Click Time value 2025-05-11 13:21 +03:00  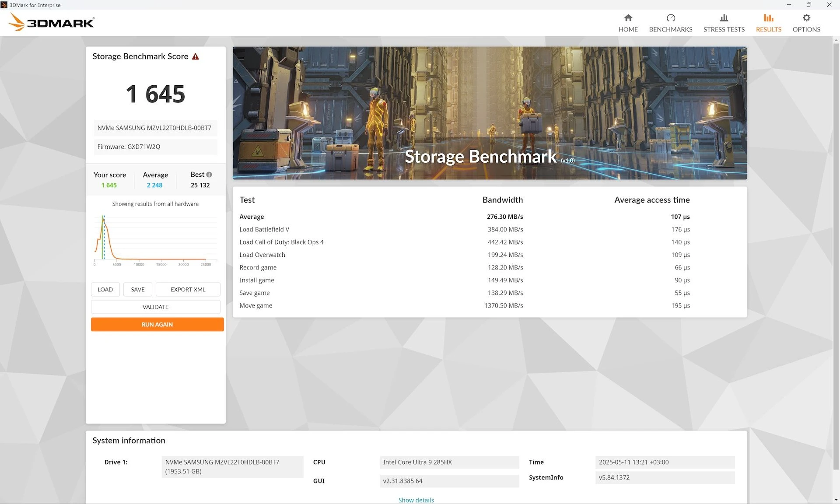pos(665,462)
